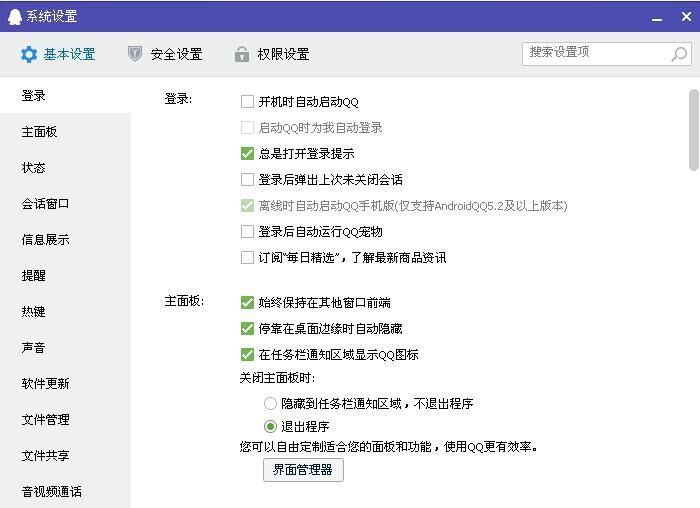Uncheck 在任务栏通知区域显示QQ图标
Viewport: 700px width, 508px height.
pos(247,354)
